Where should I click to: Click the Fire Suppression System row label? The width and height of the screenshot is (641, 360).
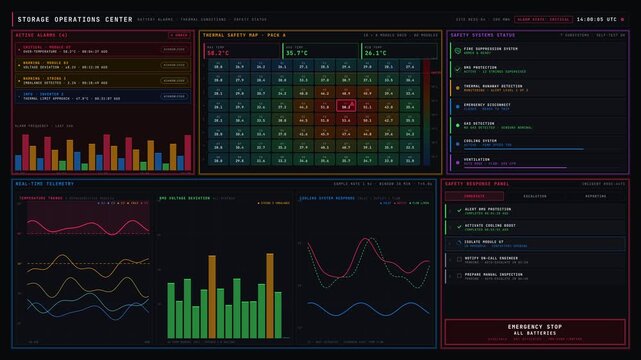(x=491, y=49)
